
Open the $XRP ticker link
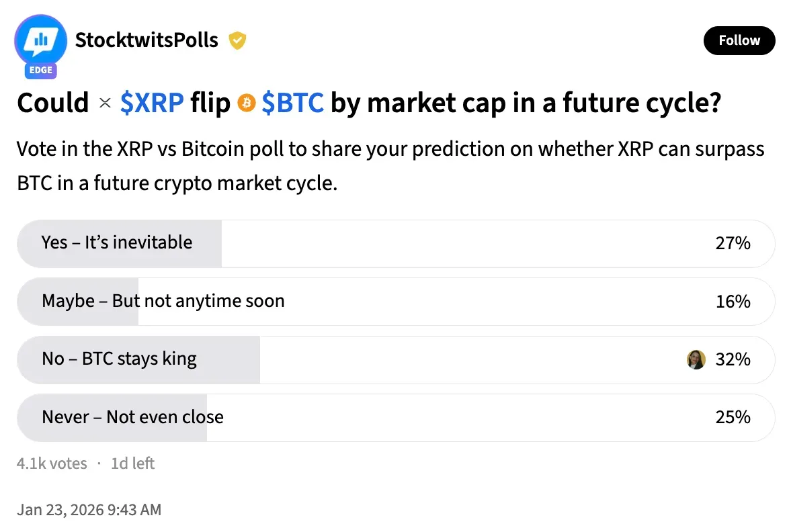(x=152, y=103)
